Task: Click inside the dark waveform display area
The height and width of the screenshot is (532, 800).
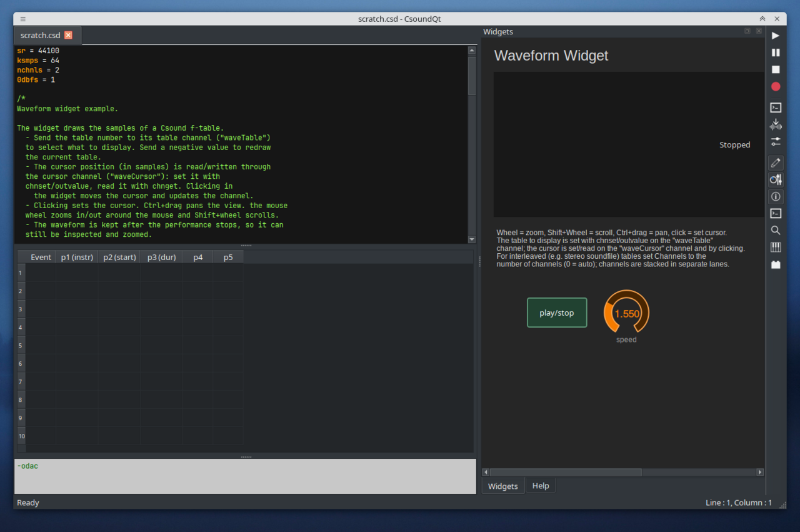Action: (628, 144)
